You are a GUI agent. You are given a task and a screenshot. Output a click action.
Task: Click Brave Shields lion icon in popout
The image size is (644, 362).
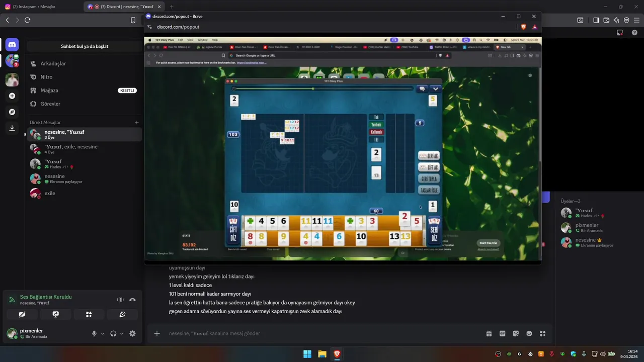click(524, 27)
